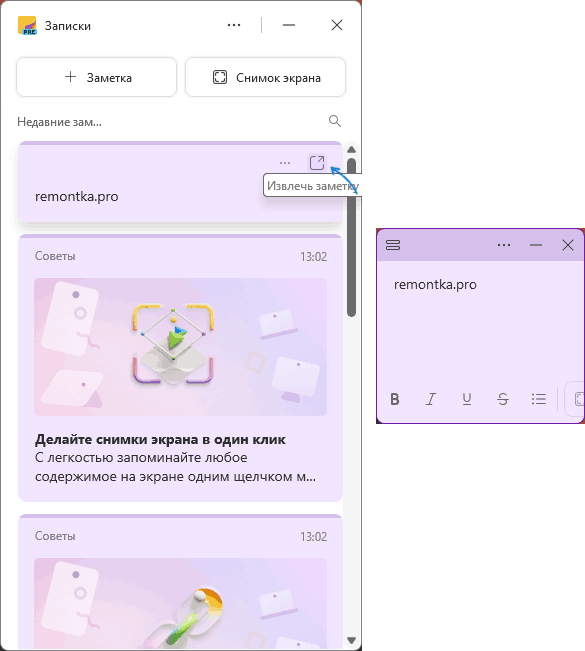Insert bulleted list in the note
Screen dimensions: 585x651
pyautogui.click(x=538, y=399)
